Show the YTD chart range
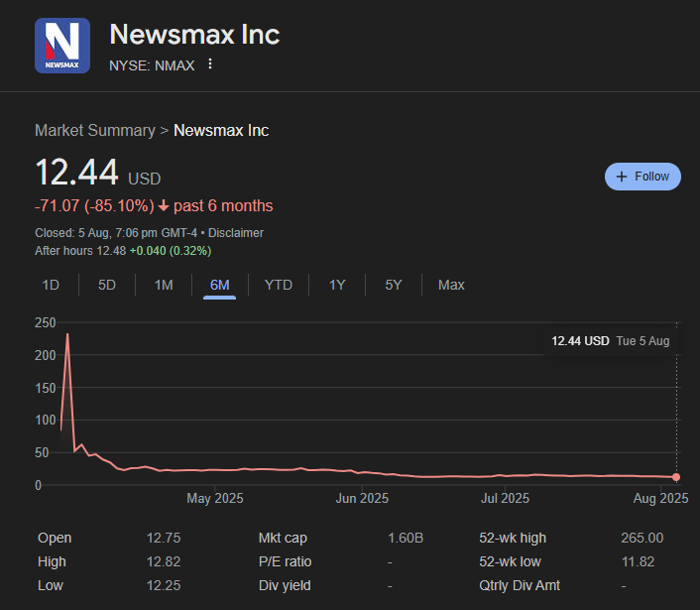The width and height of the screenshot is (700, 610). [279, 285]
